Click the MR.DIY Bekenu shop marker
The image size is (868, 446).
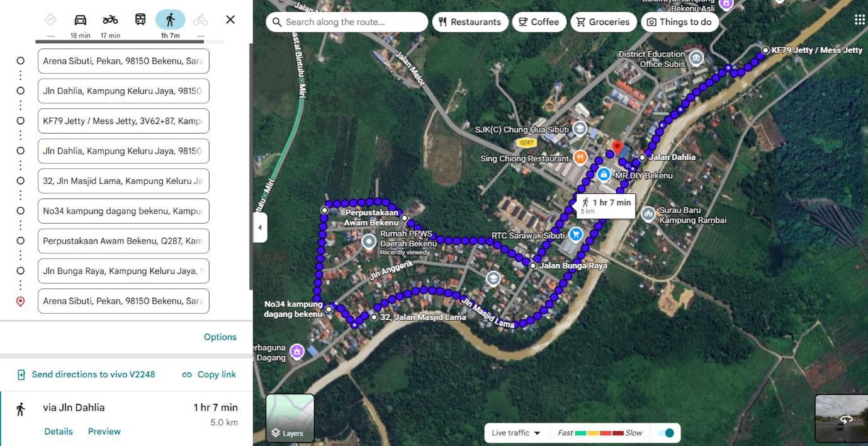click(604, 174)
